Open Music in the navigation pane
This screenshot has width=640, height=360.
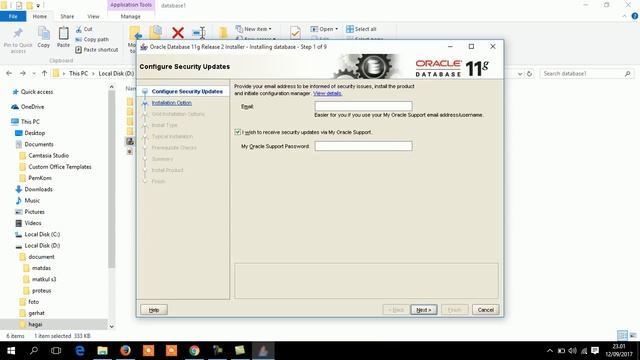point(32,200)
